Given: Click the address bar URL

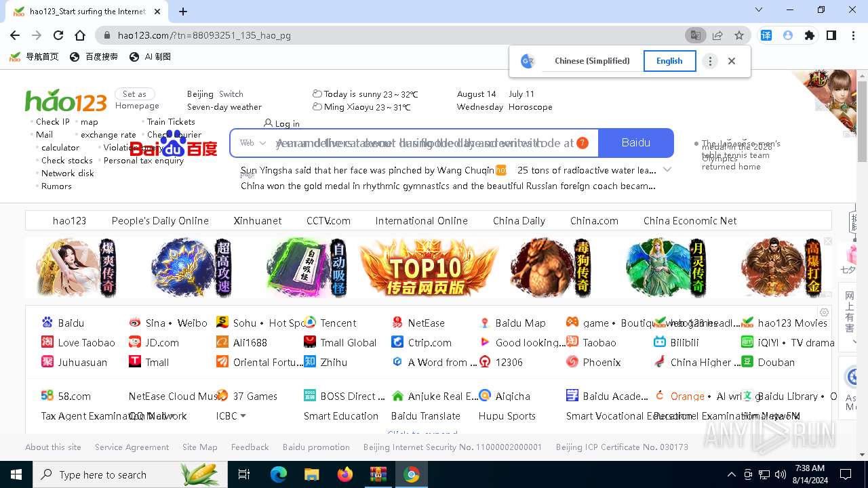Looking at the screenshot, I should (204, 35).
